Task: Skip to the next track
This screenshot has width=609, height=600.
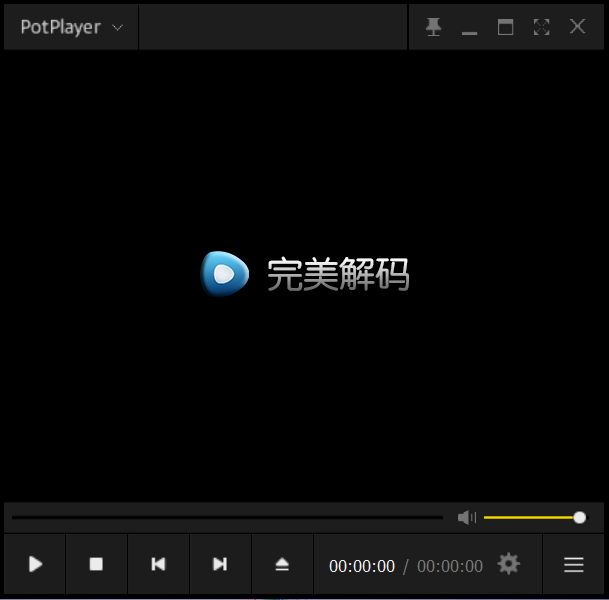Action: point(220,564)
